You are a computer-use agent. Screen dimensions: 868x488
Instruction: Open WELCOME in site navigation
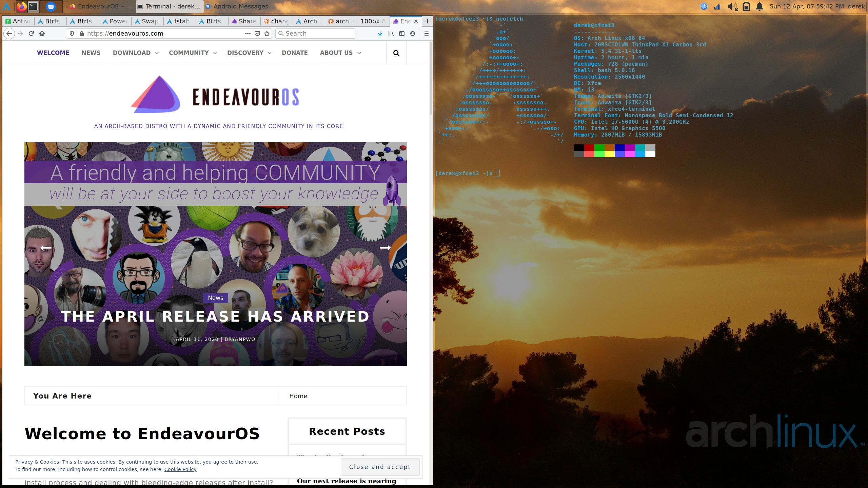[53, 53]
